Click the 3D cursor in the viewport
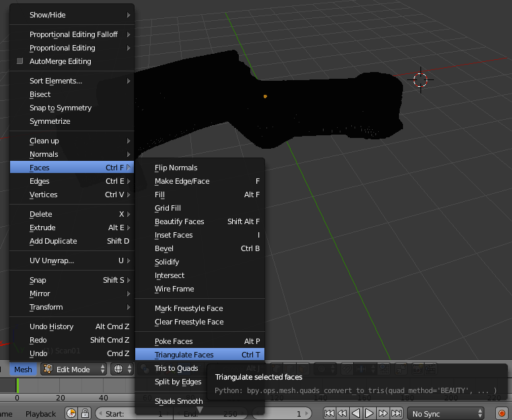The image size is (512, 420). tap(420, 79)
